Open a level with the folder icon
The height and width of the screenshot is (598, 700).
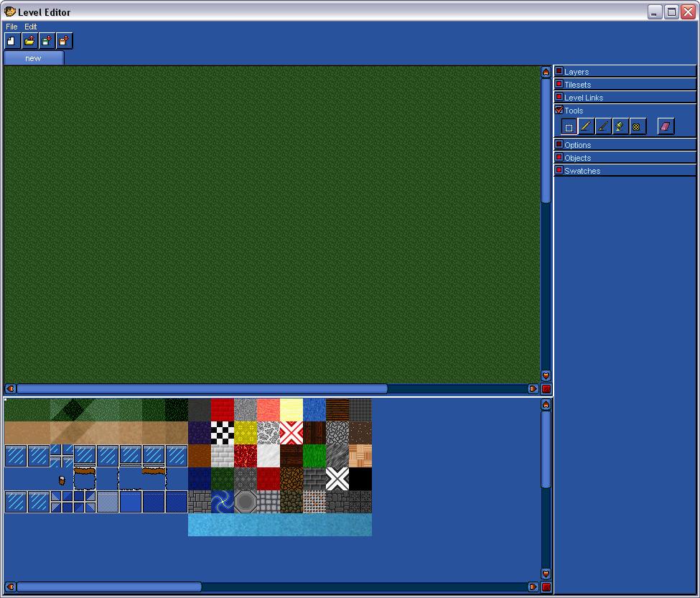(x=29, y=41)
